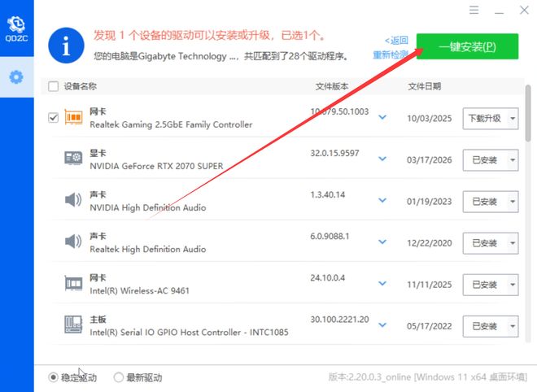Click the NVIDIA GeForce RTX 2070 graphics card icon

[x=73, y=159]
